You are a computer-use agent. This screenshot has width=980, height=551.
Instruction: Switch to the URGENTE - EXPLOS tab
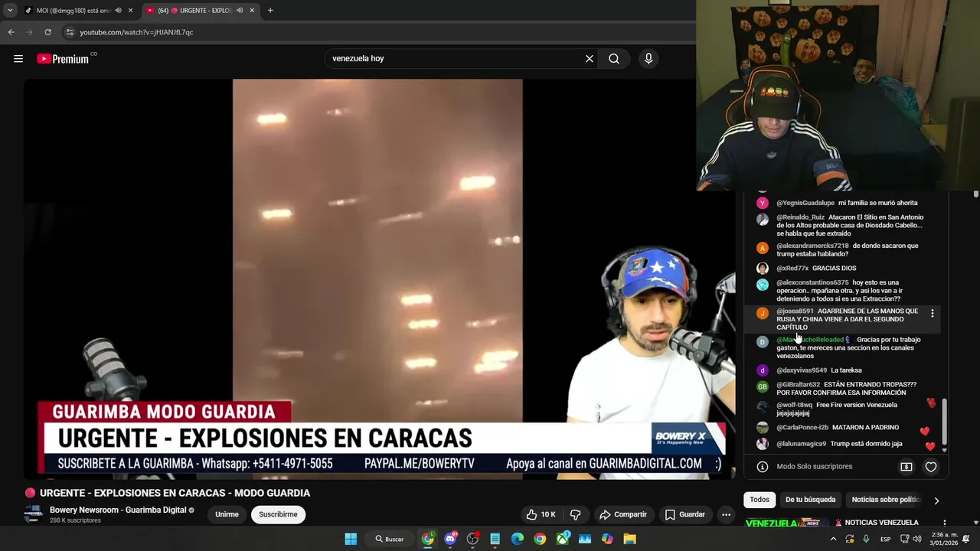click(199, 11)
